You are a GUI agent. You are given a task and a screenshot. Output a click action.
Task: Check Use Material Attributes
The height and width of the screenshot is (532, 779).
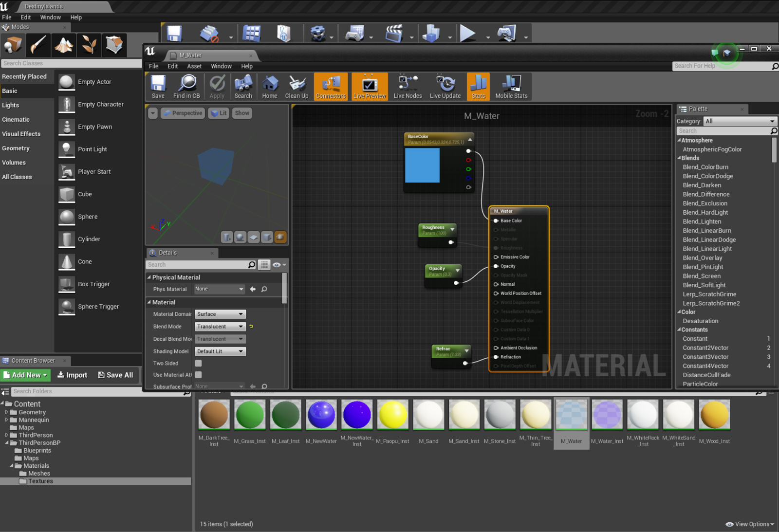[x=198, y=375]
